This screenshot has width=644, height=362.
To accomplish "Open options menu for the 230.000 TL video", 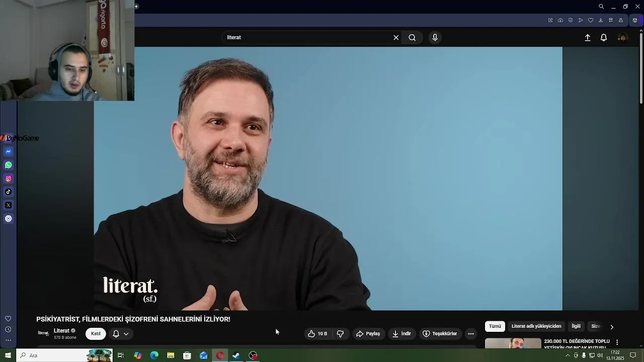I will point(617,342).
